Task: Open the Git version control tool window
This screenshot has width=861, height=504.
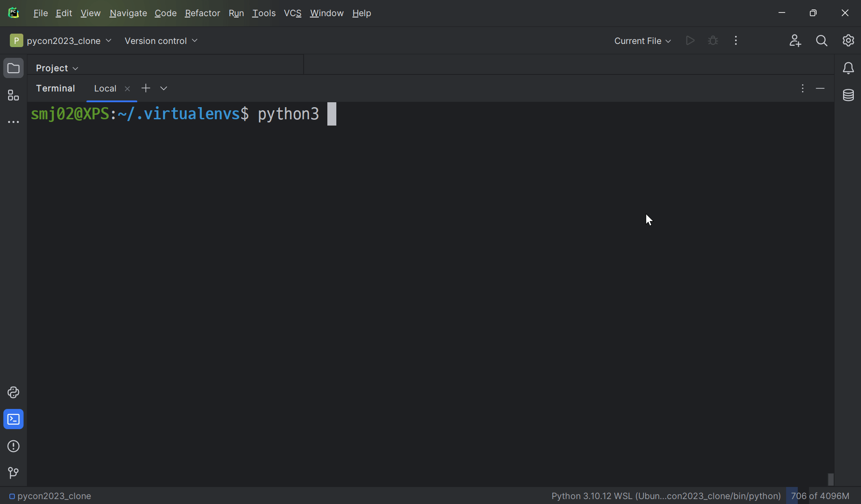Action: [13, 473]
